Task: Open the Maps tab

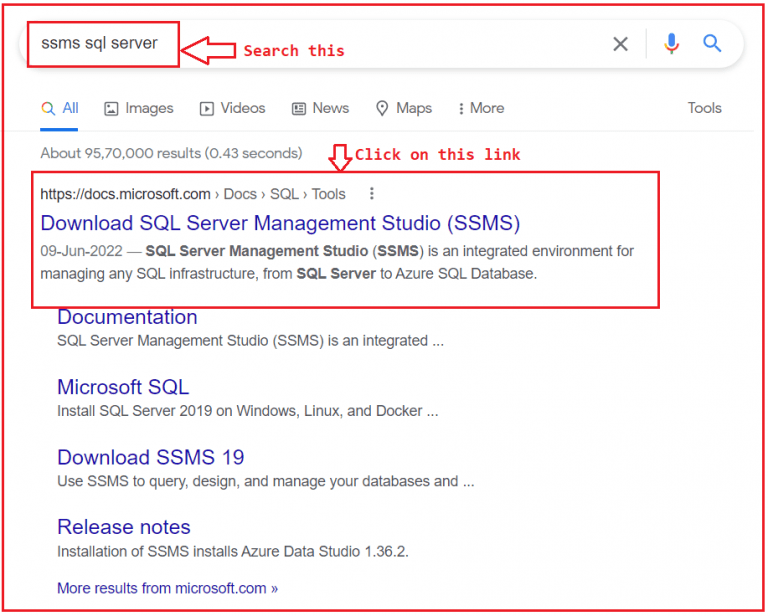Action: pos(404,108)
